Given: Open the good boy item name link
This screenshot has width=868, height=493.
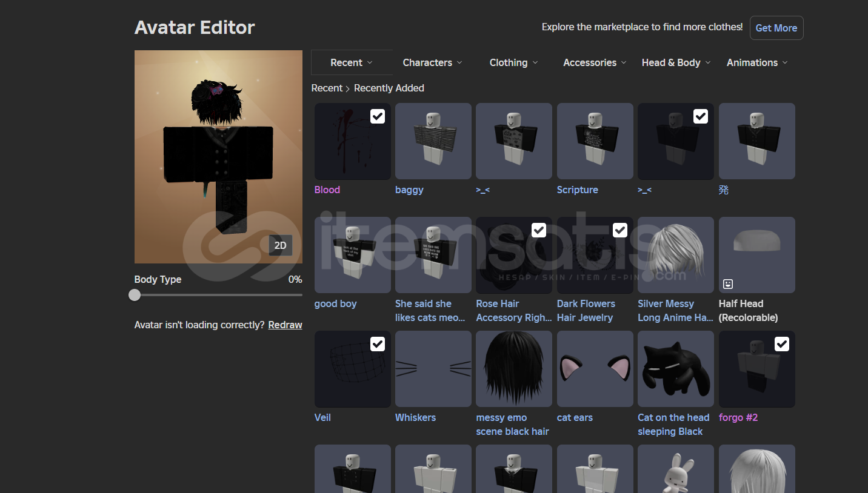Looking at the screenshot, I should tap(336, 303).
